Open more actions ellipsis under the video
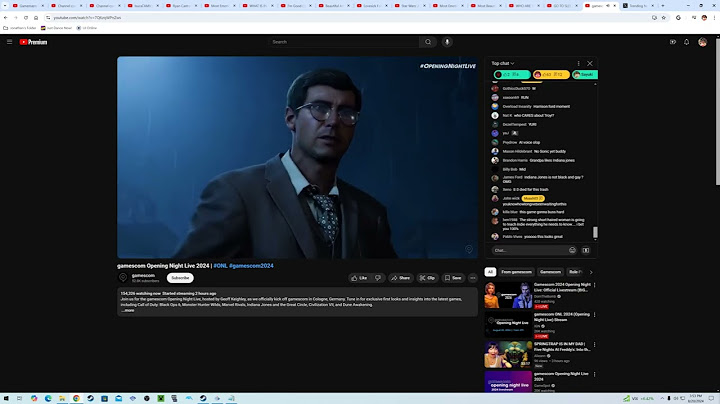The width and height of the screenshot is (720, 404). pos(472,278)
